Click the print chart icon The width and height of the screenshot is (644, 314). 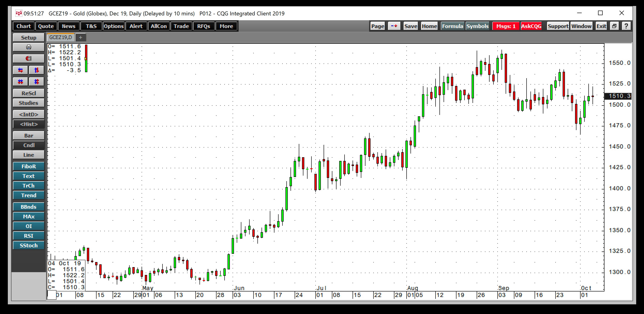(28, 47)
